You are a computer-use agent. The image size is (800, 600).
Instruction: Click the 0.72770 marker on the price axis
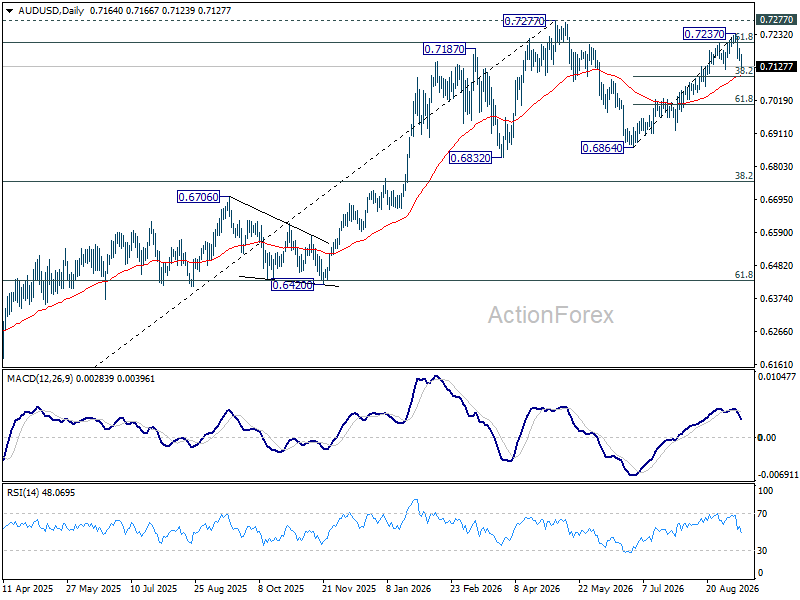tap(776, 19)
